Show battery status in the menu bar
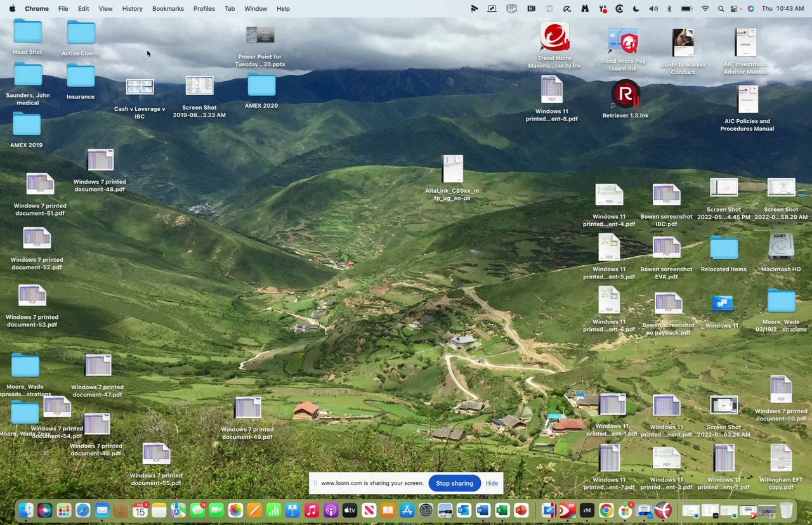812x525 pixels. pos(686,8)
